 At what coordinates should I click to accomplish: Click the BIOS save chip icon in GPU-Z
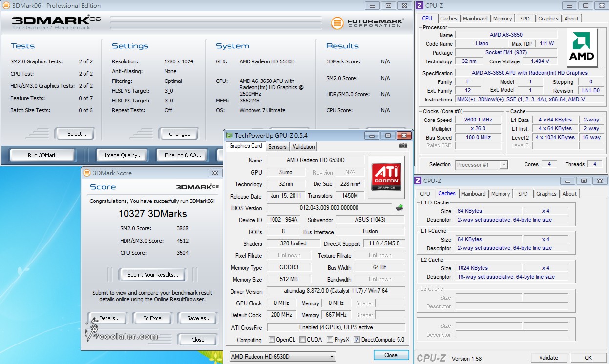click(399, 208)
